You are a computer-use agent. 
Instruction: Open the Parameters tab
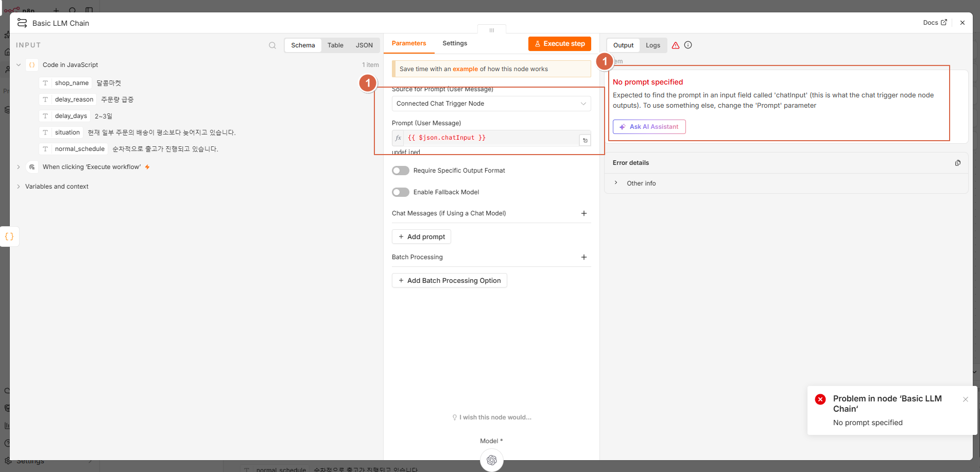pyautogui.click(x=409, y=43)
